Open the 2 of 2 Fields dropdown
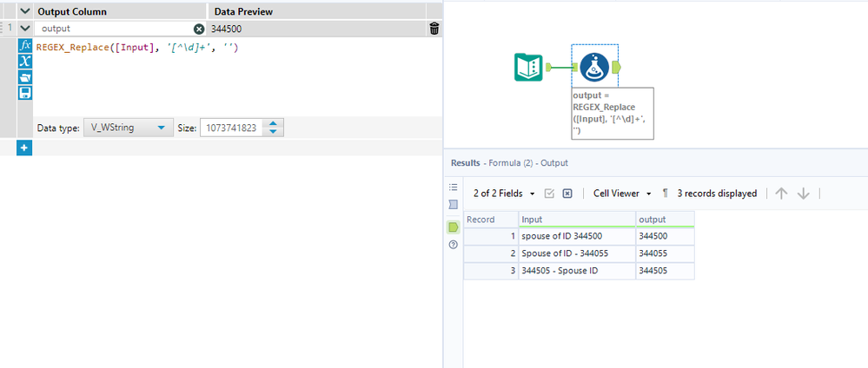868x368 pixels. click(x=504, y=194)
